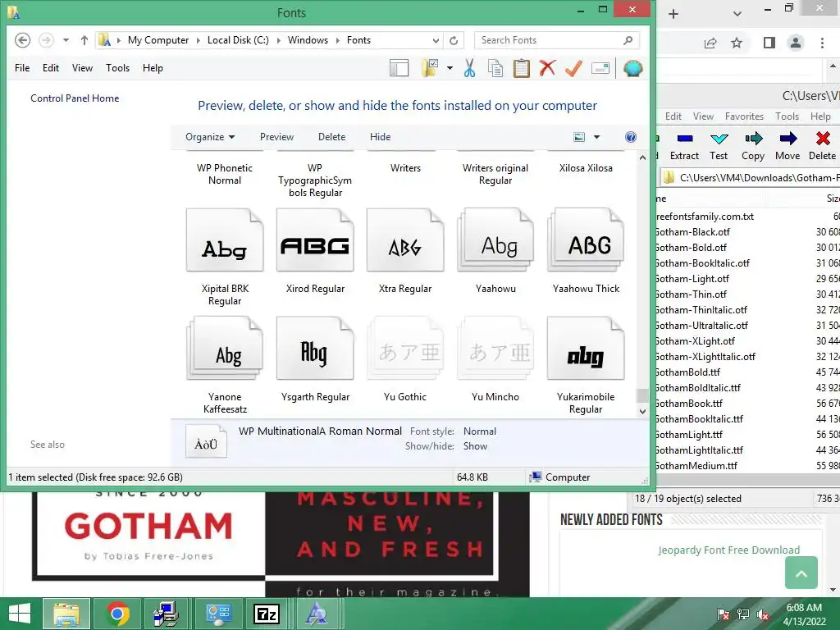Click the teal shell toolbar icon
The image size is (840, 630).
click(x=632, y=69)
